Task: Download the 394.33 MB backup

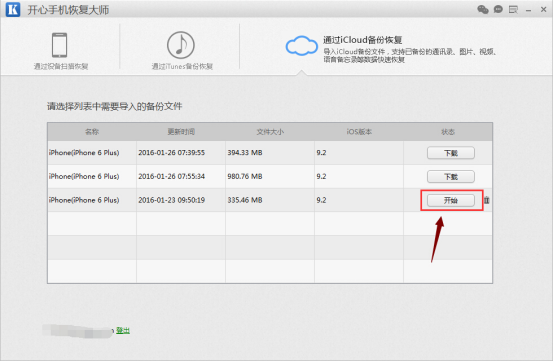Action: click(x=451, y=153)
